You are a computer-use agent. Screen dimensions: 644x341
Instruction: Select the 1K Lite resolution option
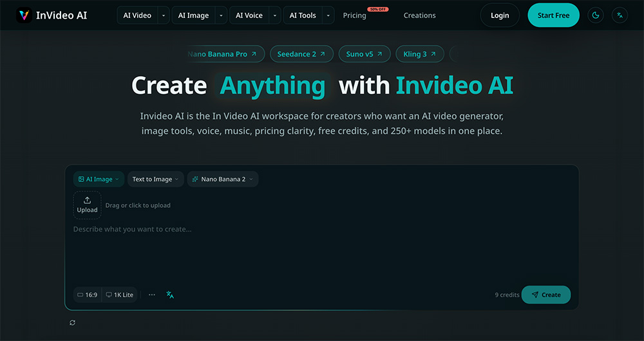click(x=120, y=295)
